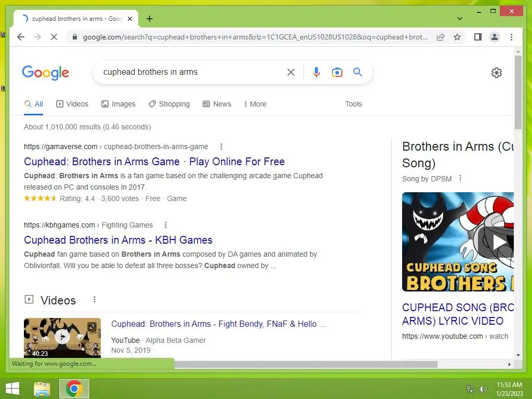Screen dimensions: 532x399
Task: Search by voice microphone
Action: 316,72
